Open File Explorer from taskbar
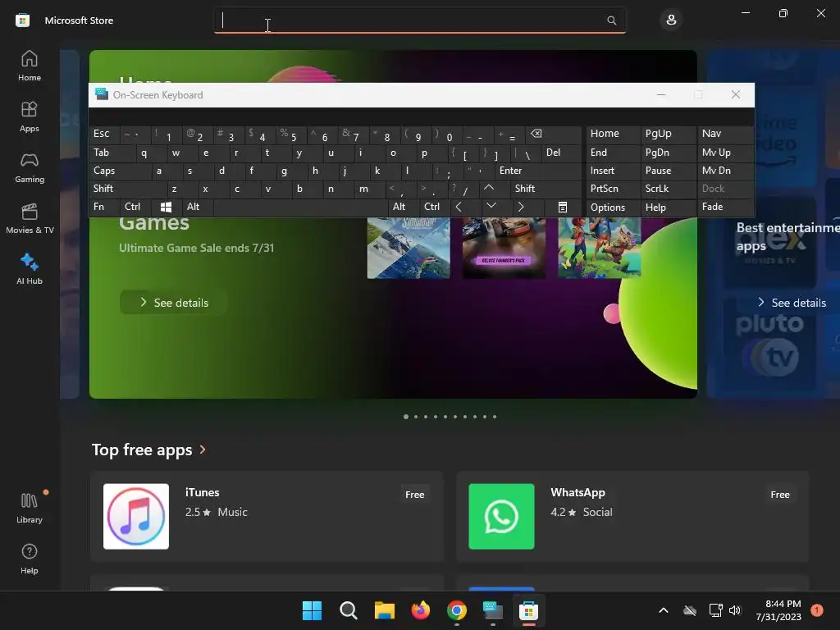Screen dimensions: 840x630 (x=384, y=610)
